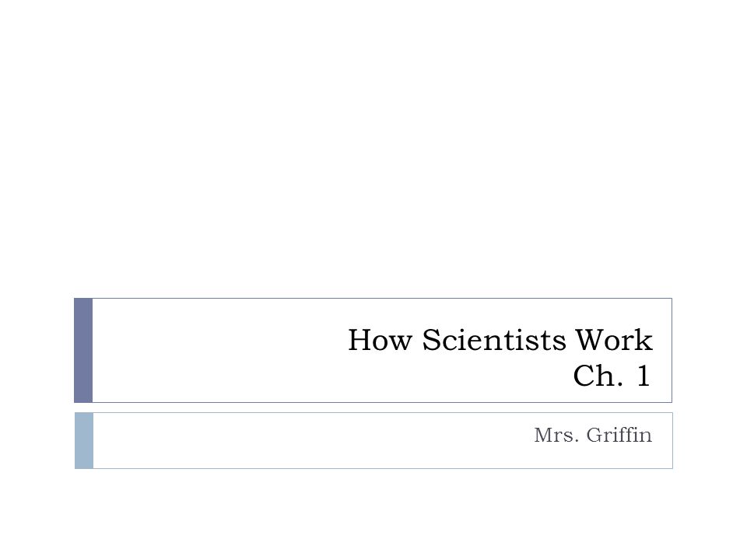
Task: Click empty space inside title box, left of text
Action: [x=215, y=351]
